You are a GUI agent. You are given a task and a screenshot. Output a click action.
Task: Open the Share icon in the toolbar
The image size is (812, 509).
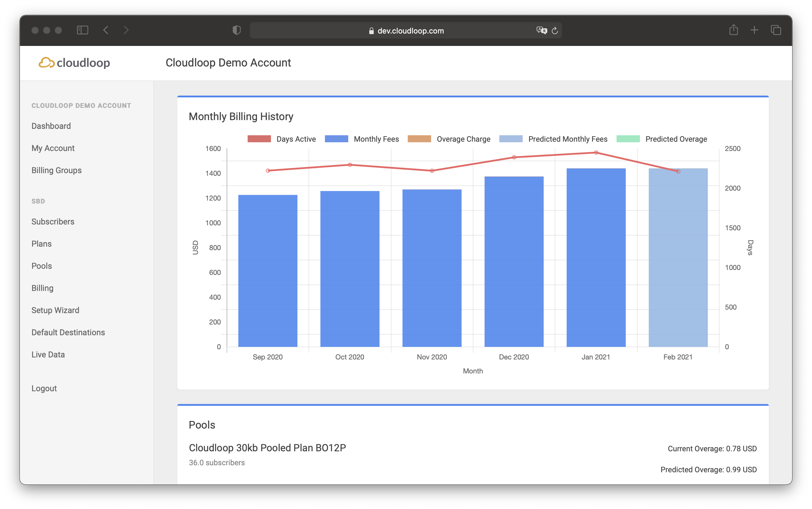tap(734, 30)
